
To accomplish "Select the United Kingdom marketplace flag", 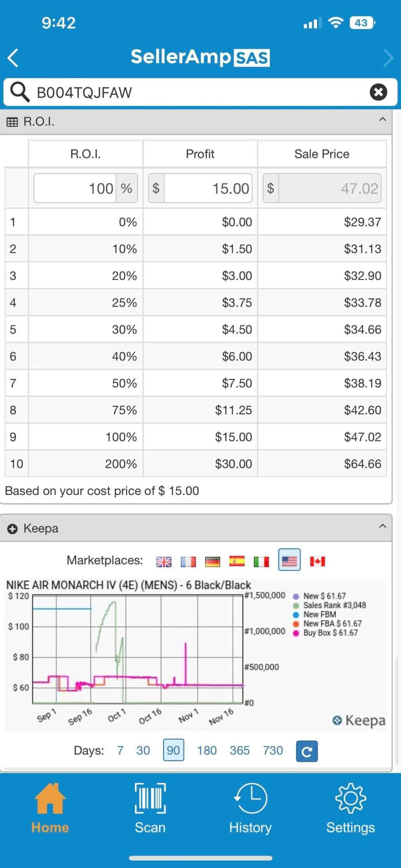I will [164, 561].
